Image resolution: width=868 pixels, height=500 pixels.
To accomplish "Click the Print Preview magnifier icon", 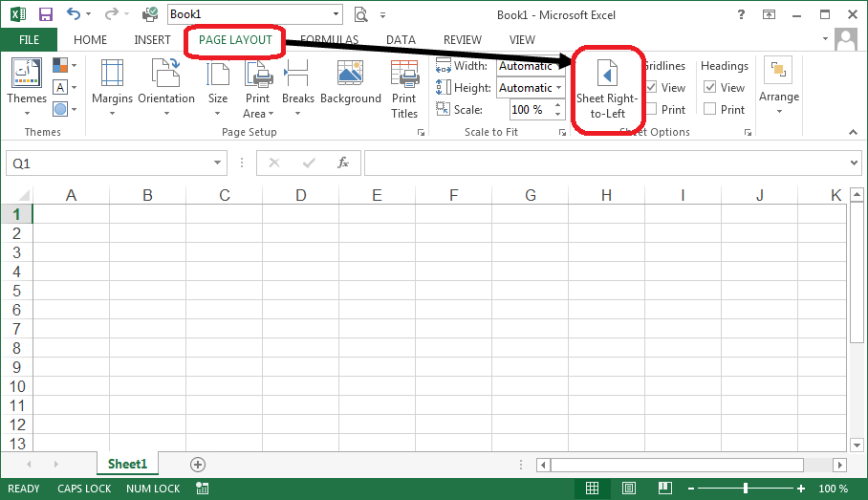I will pos(361,14).
